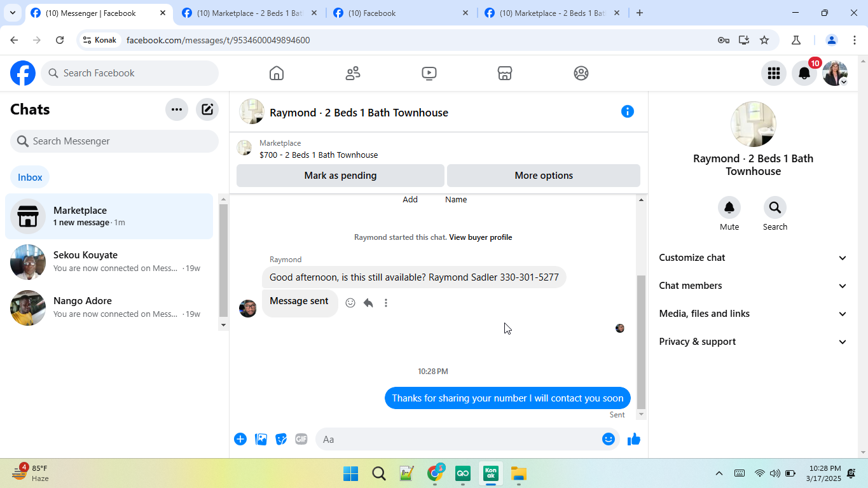The width and height of the screenshot is (868, 488).
Task: Reply to the 'Message sent' message
Action: pos(368,303)
